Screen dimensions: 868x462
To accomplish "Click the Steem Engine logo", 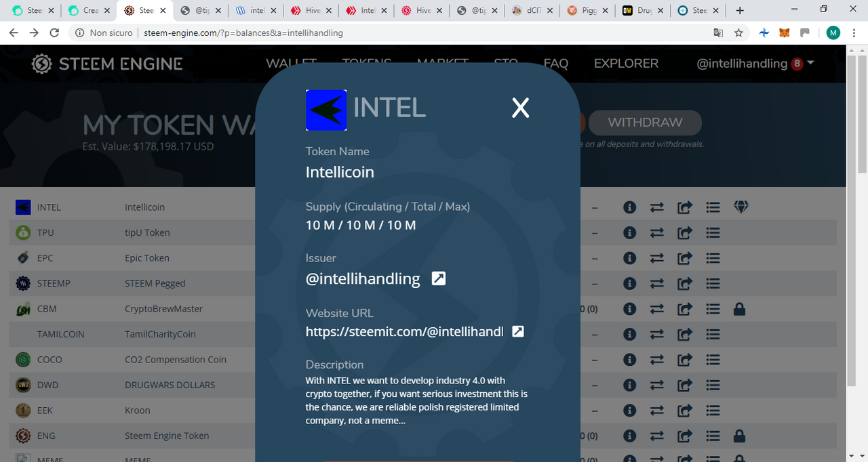I will tap(107, 64).
